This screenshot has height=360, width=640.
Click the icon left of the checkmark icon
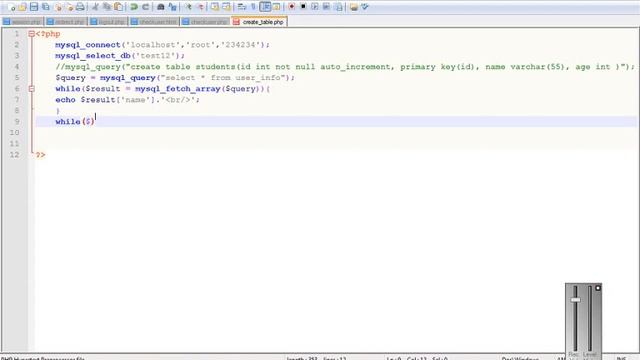click(x=353, y=7)
